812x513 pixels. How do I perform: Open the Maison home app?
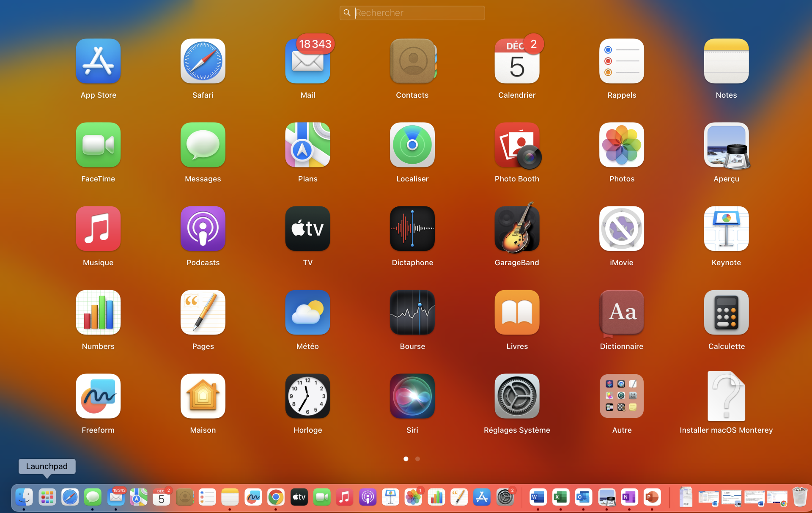(x=203, y=396)
